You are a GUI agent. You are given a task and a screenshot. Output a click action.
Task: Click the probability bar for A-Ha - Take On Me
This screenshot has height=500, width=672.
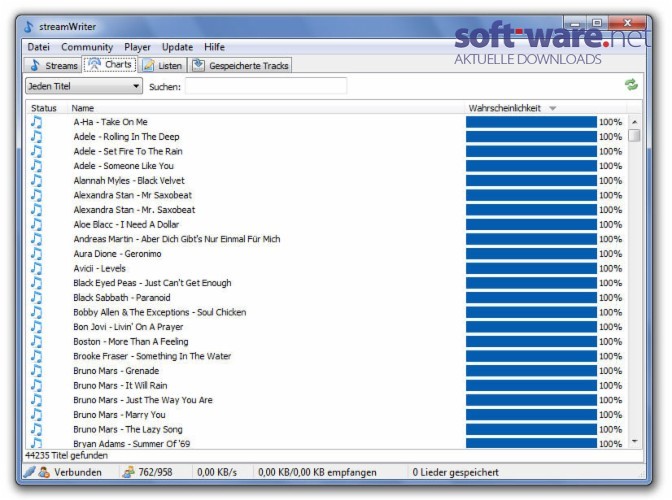[x=531, y=122]
